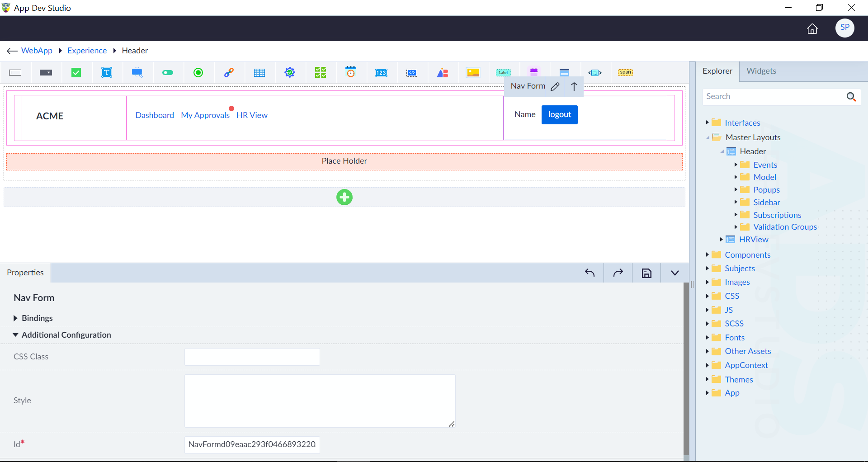The width and height of the screenshot is (868, 462).
Task: Expand the Interfaces folder
Action: (707, 123)
